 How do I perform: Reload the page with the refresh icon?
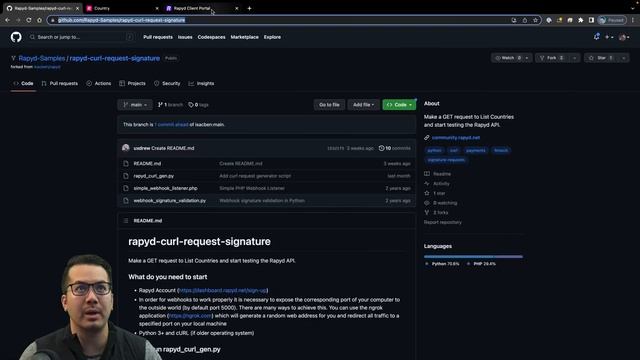[x=29, y=20]
